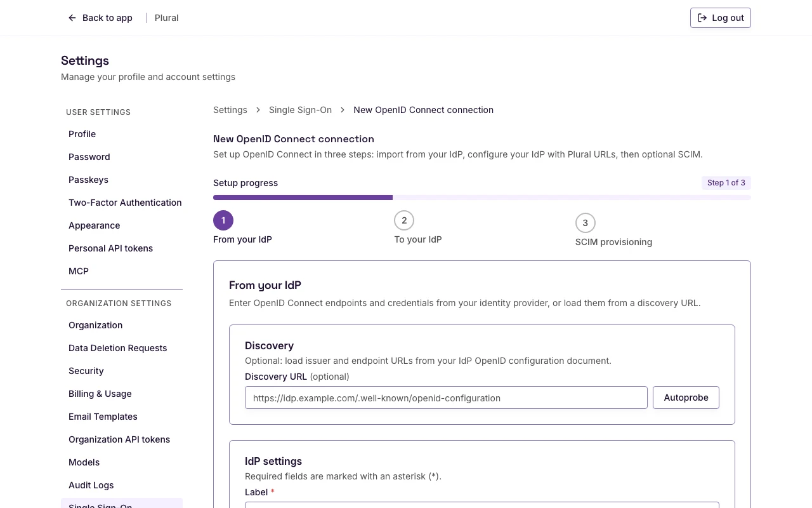Open the Password settings page
The height and width of the screenshot is (508, 812).
pyautogui.click(x=122, y=157)
